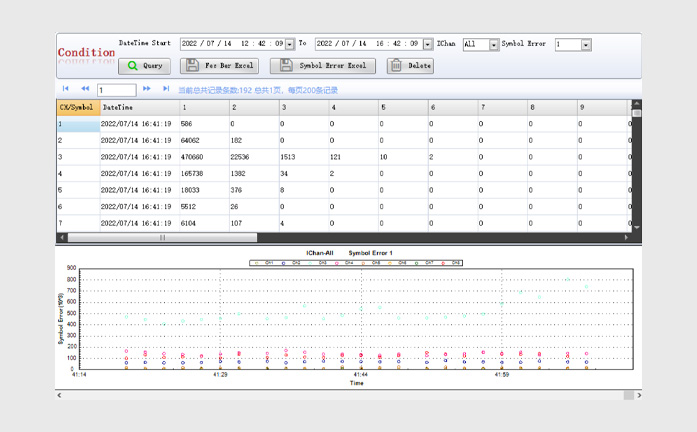Viewport: 697px width, 432px height.
Task: Click the column header labeled 9
Action: (x=602, y=108)
